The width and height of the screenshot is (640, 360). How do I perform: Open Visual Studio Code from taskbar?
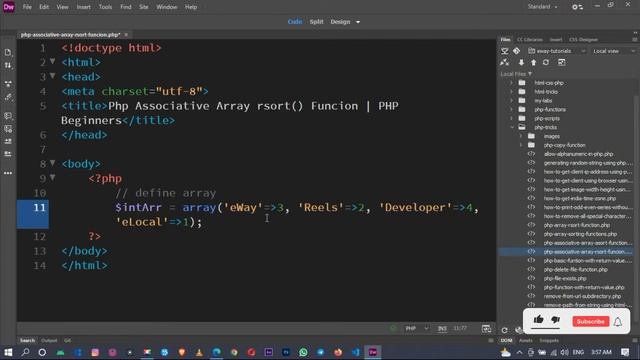(356, 352)
